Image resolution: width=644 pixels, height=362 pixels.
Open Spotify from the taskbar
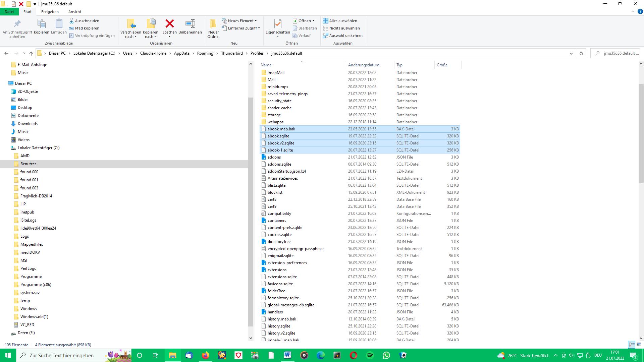click(370, 355)
